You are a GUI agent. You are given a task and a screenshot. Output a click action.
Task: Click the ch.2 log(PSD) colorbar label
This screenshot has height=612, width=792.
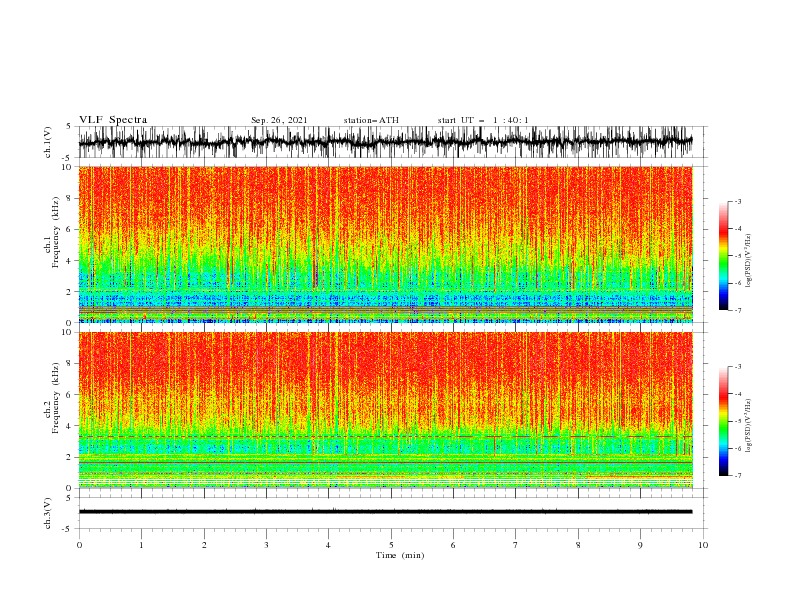[749, 426]
